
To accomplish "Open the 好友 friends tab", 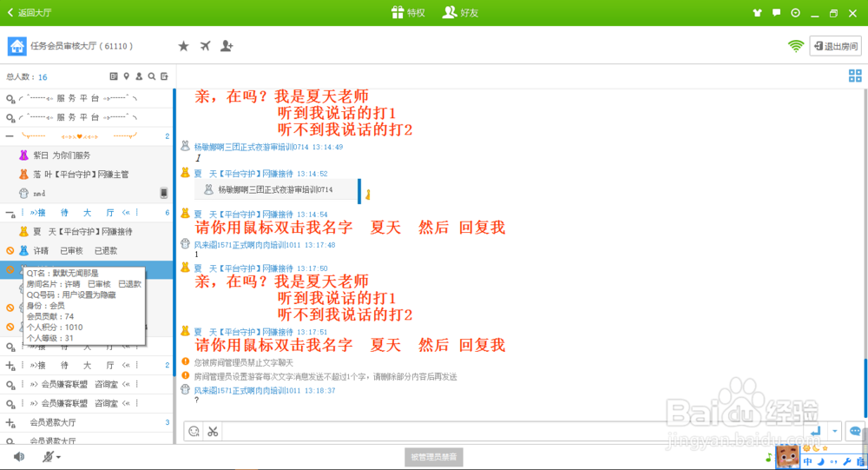I will tap(461, 12).
